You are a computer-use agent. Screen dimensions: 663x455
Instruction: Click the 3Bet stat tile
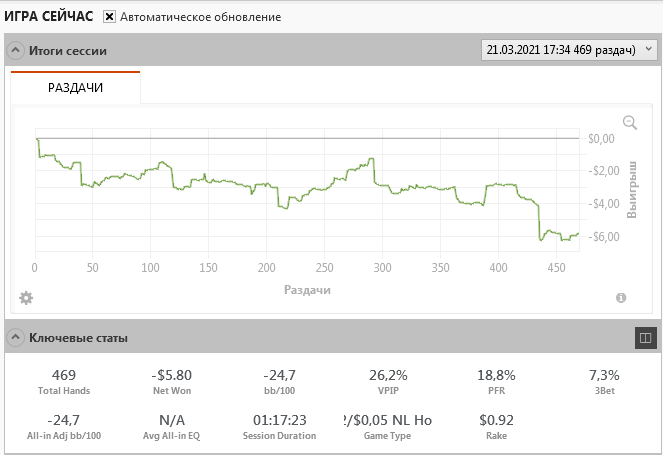605,382
